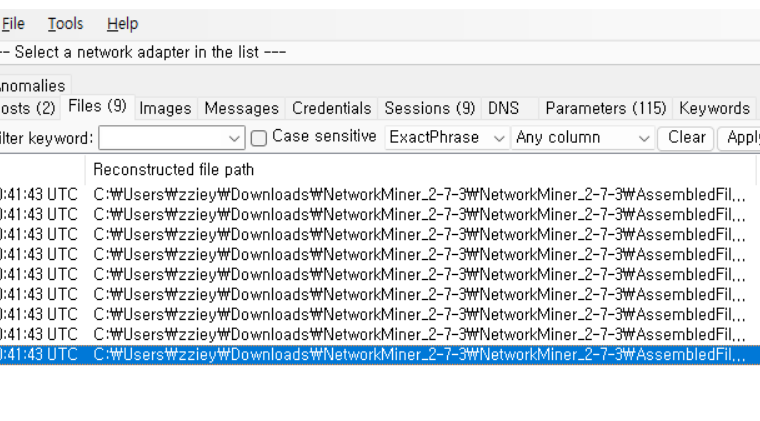The height and width of the screenshot is (421, 760).
Task: Open the File menu
Action: pos(13,24)
